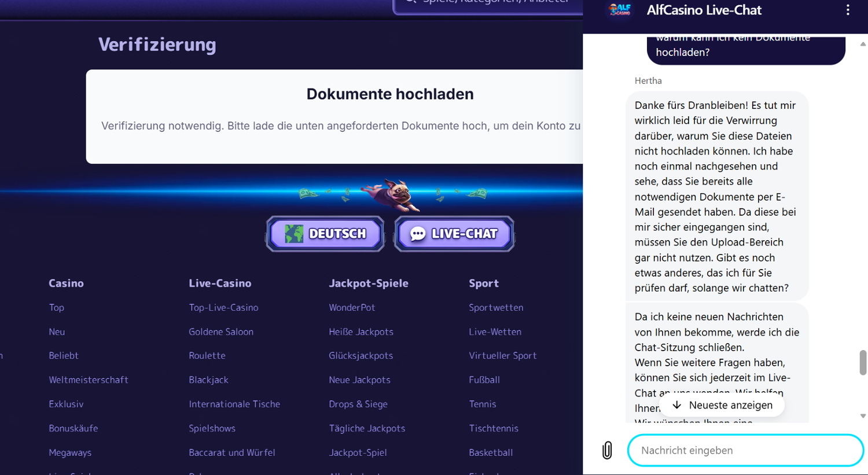The image size is (868, 475).
Task: Click the paperclip attachment icon
Action: [607, 450]
